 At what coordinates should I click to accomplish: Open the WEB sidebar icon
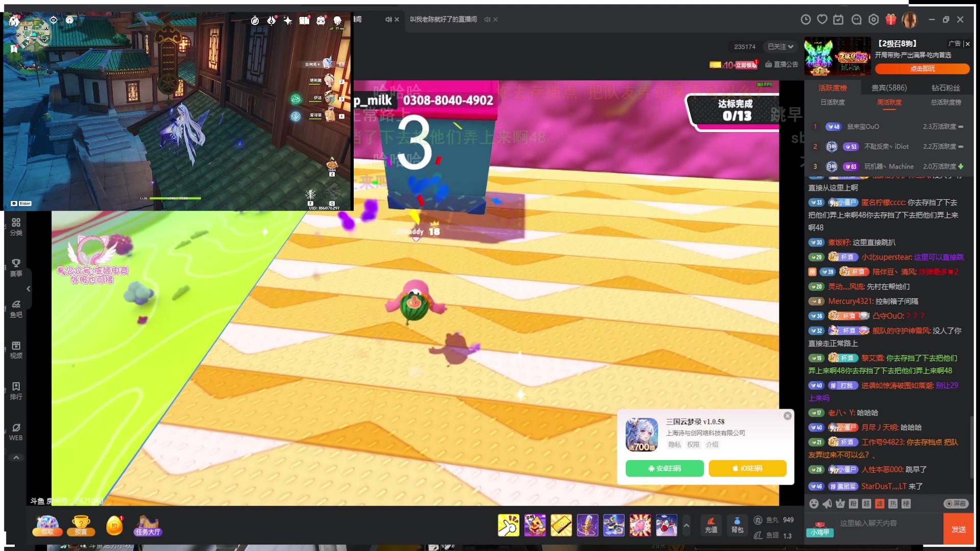click(x=16, y=432)
